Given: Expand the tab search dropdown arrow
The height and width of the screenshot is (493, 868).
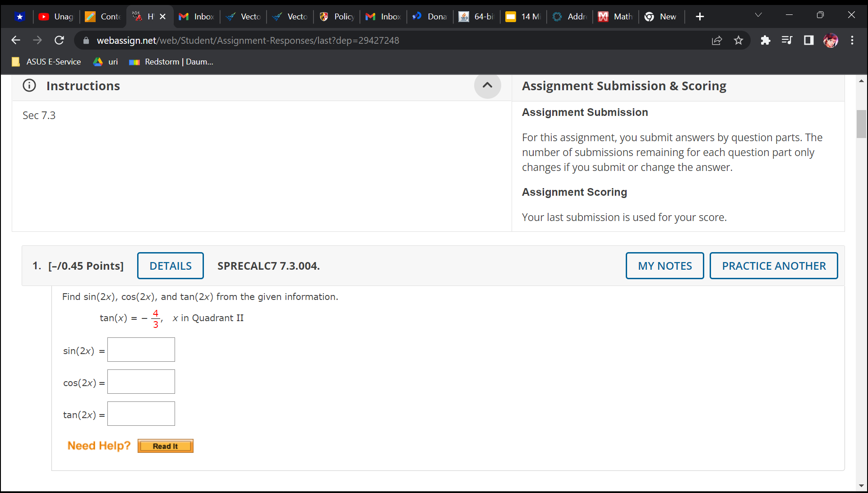Looking at the screenshot, I should point(758,15).
